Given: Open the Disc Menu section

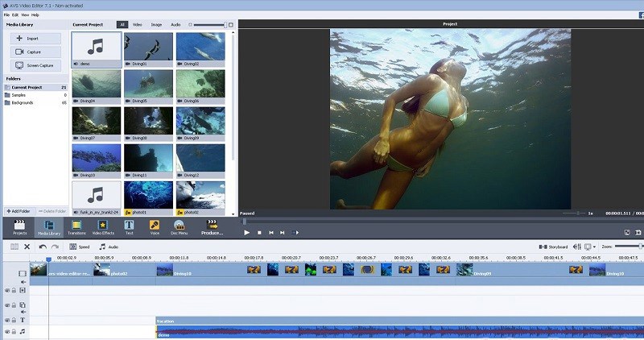Looking at the screenshot, I should coord(179,227).
